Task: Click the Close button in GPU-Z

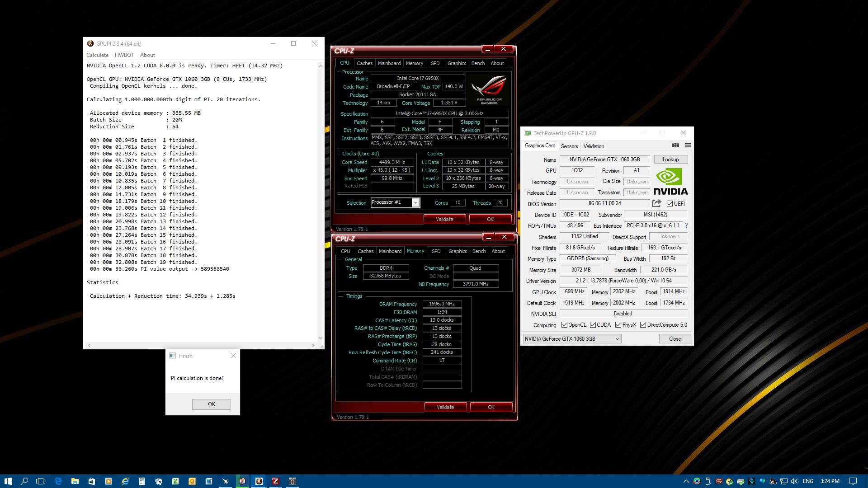Action: click(x=675, y=339)
